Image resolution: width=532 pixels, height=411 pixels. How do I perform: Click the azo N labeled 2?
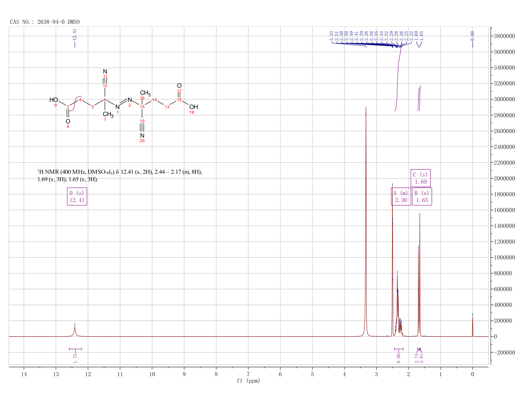coord(130,100)
